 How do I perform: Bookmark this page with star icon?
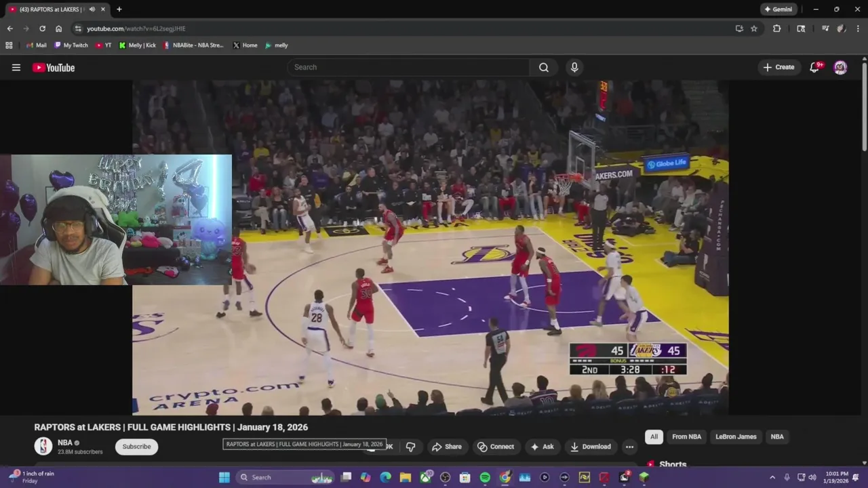point(754,28)
